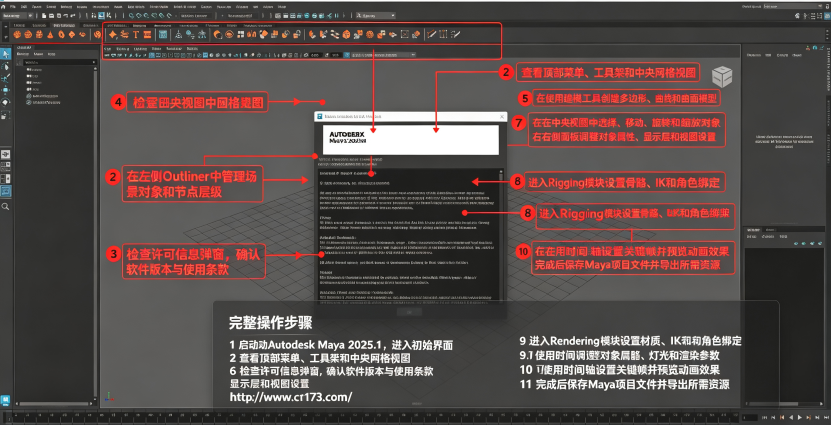Click the http://www.cr173.com/ link
The image size is (831, 425).
pyautogui.click(x=290, y=397)
